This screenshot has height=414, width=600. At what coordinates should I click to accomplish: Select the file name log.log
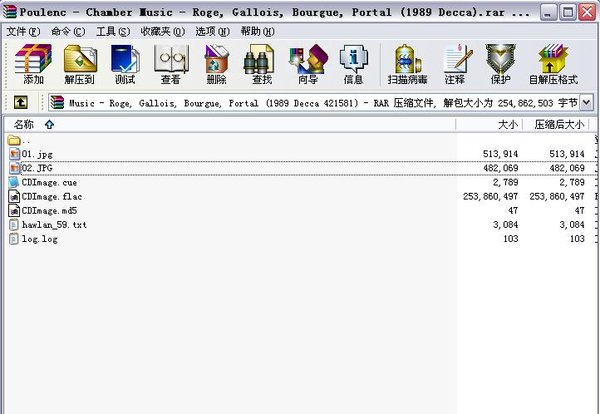39,239
